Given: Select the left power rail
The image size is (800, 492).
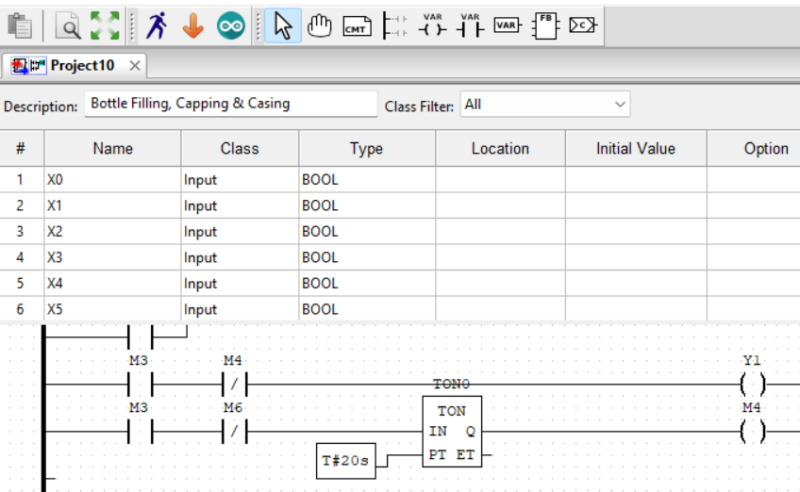Looking at the screenshot, I should click(44, 408).
